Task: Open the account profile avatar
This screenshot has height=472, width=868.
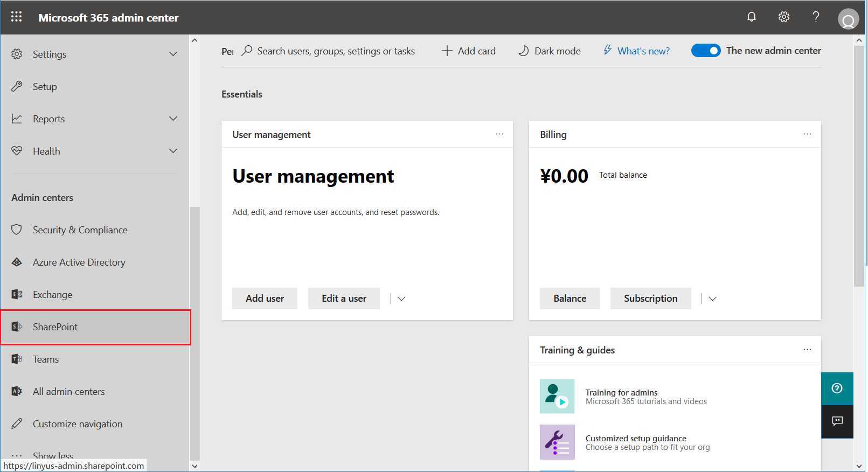Action: [848, 18]
